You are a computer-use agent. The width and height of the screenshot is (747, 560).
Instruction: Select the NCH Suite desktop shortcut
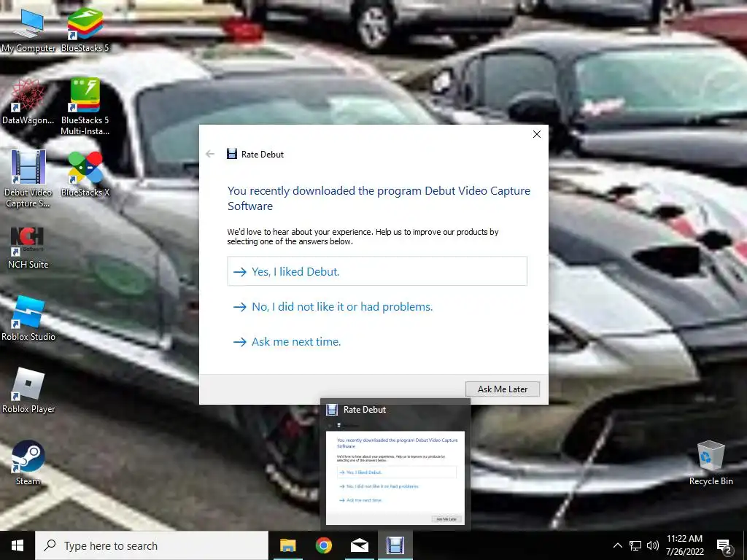(28, 248)
